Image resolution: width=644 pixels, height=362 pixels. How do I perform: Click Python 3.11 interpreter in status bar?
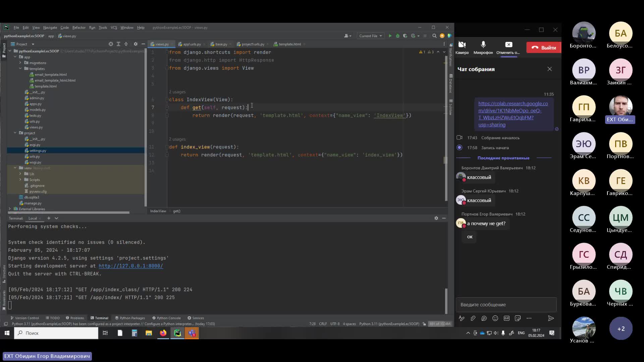click(389, 324)
